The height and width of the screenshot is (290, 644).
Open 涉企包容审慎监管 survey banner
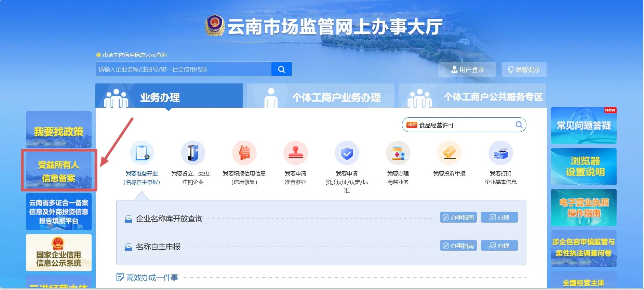[584, 249]
